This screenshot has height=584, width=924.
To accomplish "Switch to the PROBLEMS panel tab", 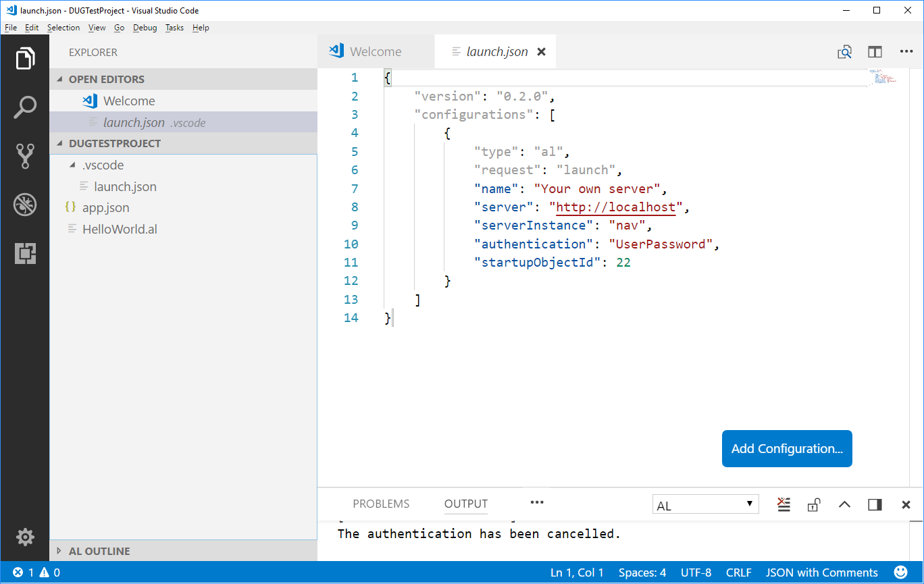I will 381,504.
